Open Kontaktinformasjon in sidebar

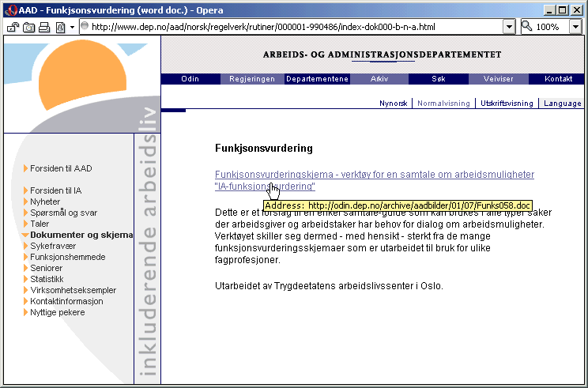tap(66, 301)
